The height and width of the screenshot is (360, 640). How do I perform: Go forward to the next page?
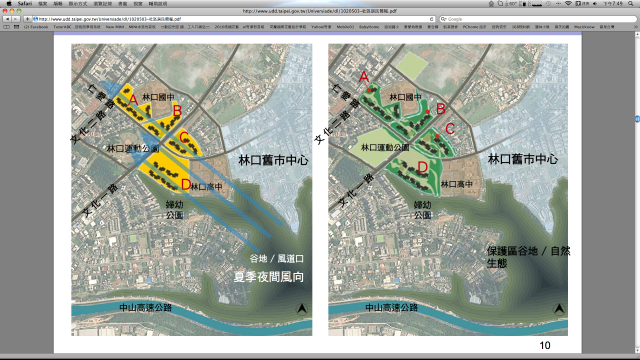click(16, 19)
